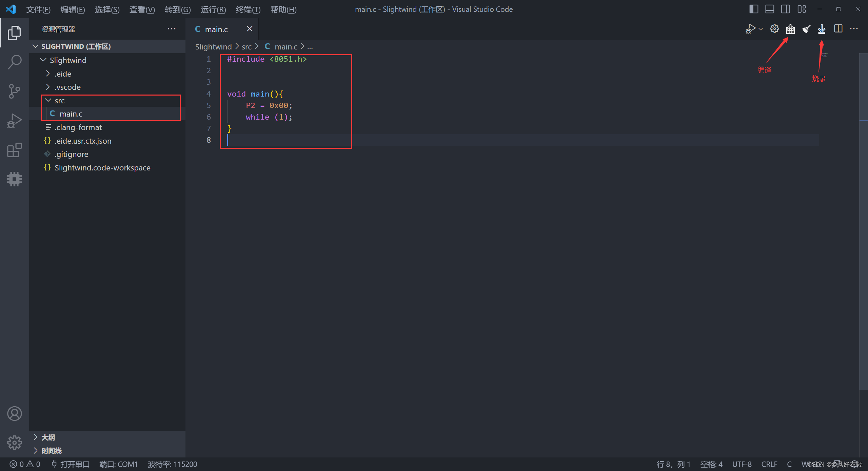Open the .clang-format file

click(107, 127)
